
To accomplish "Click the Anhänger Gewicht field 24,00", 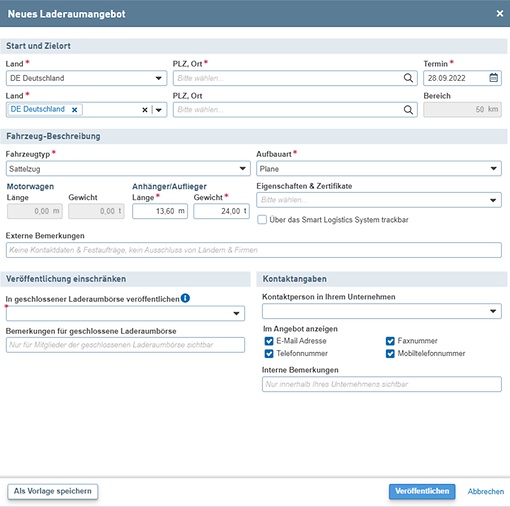I will pyautogui.click(x=221, y=211).
